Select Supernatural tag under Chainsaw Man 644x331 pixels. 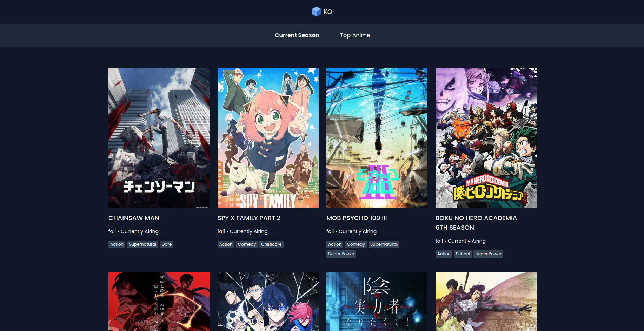pos(142,244)
